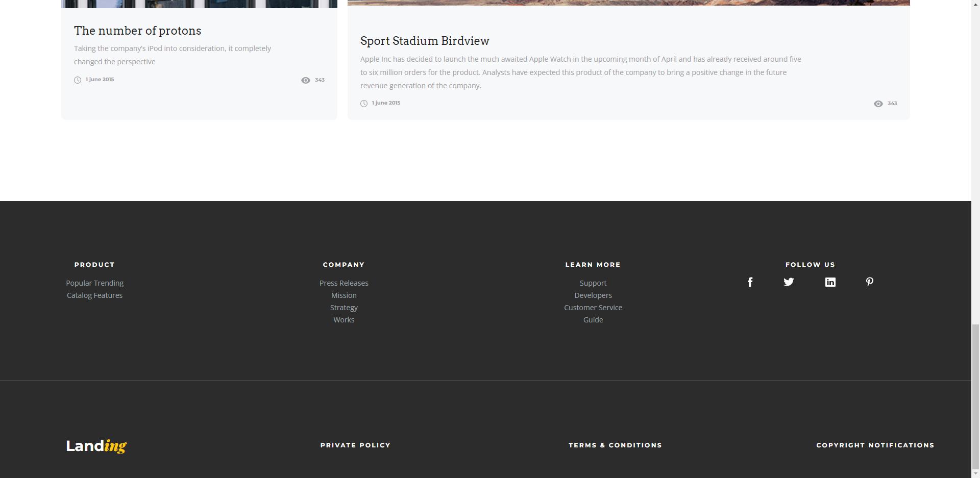The height and width of the screenshot is (478, 980).
Task: Visit the Developers footer link
Action: tap(593, 295)
